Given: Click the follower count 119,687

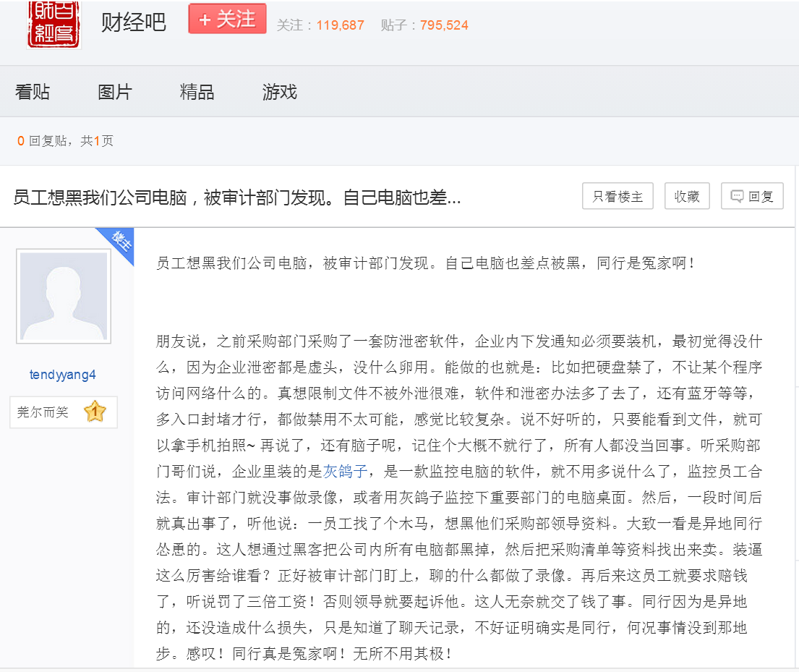Looking at the screenshot, I should [340, 25].
